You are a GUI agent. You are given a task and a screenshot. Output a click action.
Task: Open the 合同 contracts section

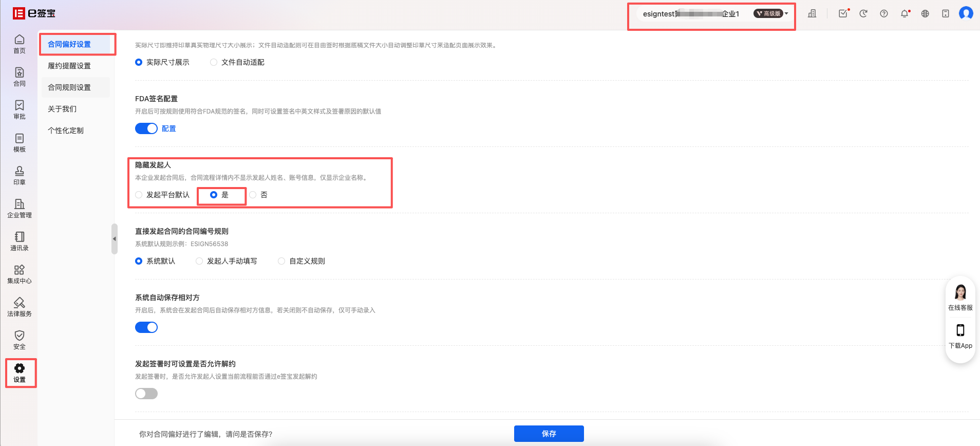(x=20, y=77)
